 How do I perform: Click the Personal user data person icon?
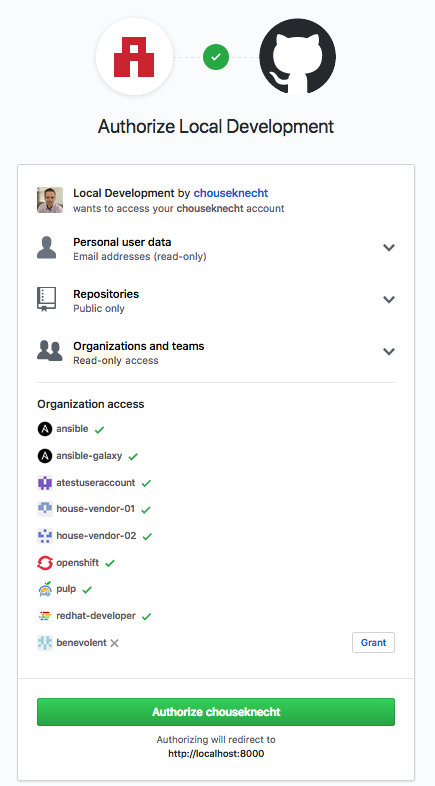[47, 248]
